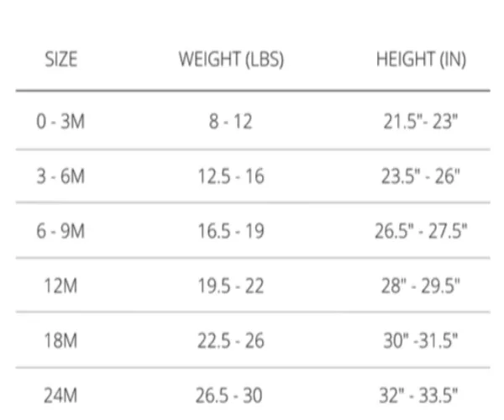Select the 0 - 3M size cell
This screenshot has width=504, height=420.
(x=60, y=122)
